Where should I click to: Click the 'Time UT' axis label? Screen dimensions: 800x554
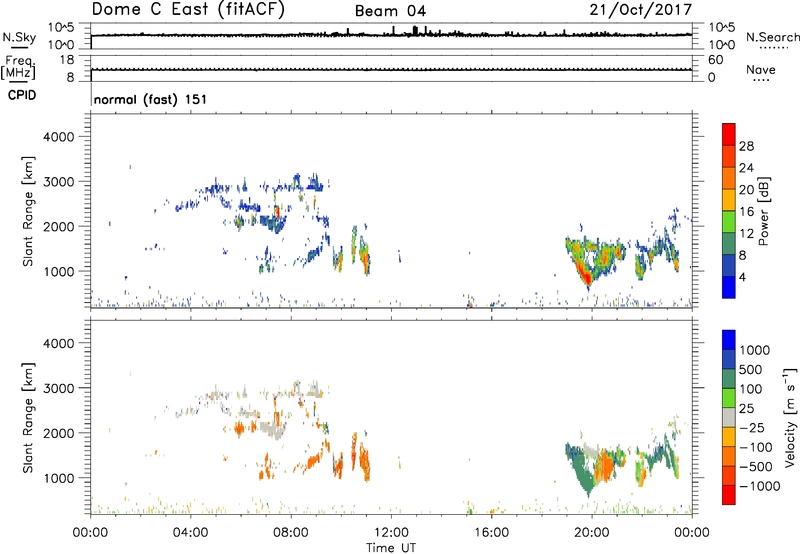tap(391, 548)
